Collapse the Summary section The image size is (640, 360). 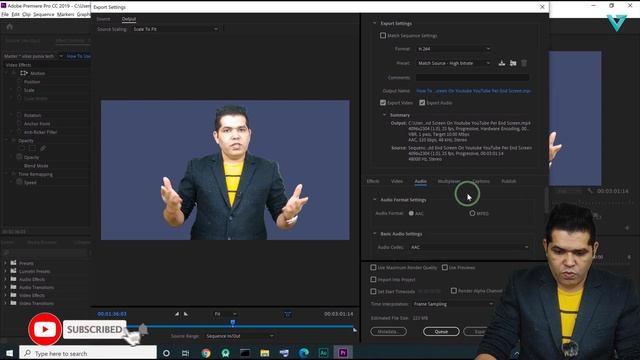[x=384, y=115]
